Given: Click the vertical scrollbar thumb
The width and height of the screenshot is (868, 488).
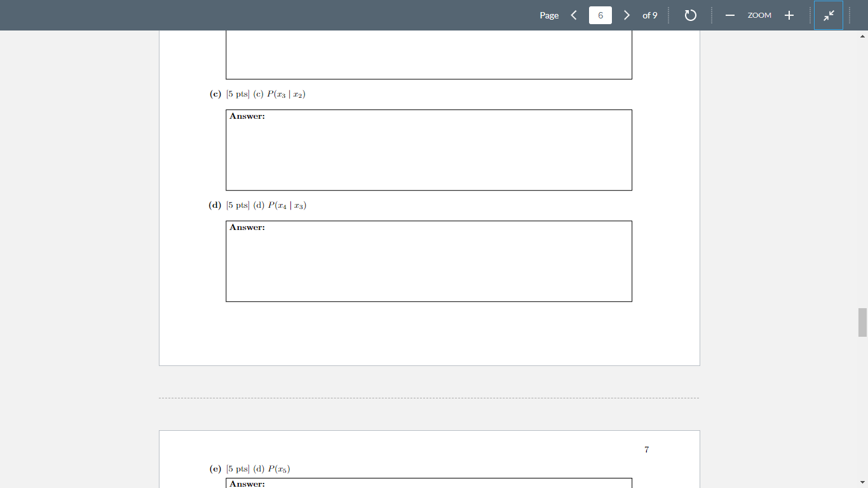Looking at the screenshot, I should [862, 322].
